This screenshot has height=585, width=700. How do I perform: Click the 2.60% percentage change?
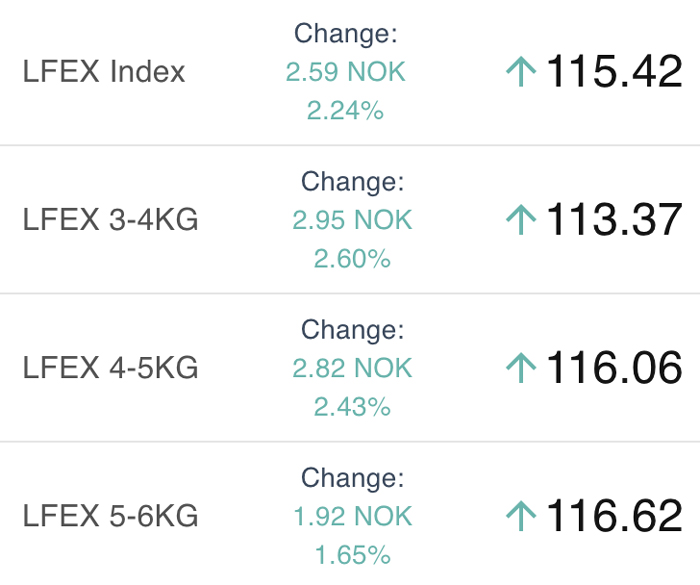352,259
